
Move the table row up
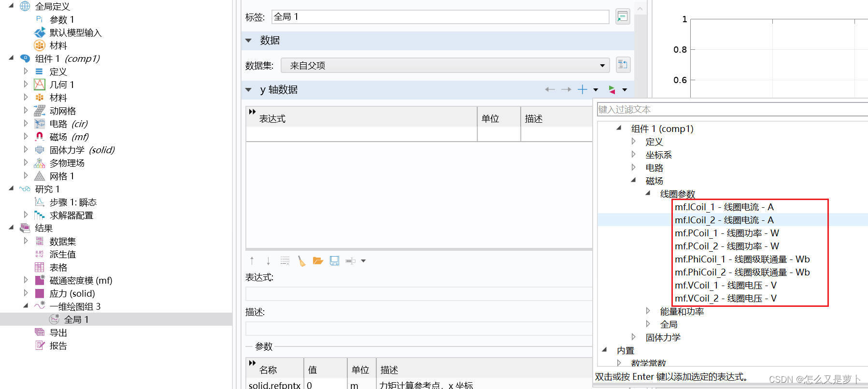[252, 261]
